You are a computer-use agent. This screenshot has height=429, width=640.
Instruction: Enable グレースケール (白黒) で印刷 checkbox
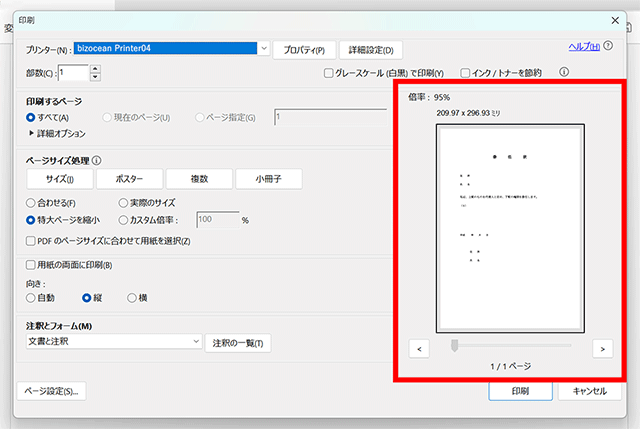pyautogui.click(x=328, y=73)
